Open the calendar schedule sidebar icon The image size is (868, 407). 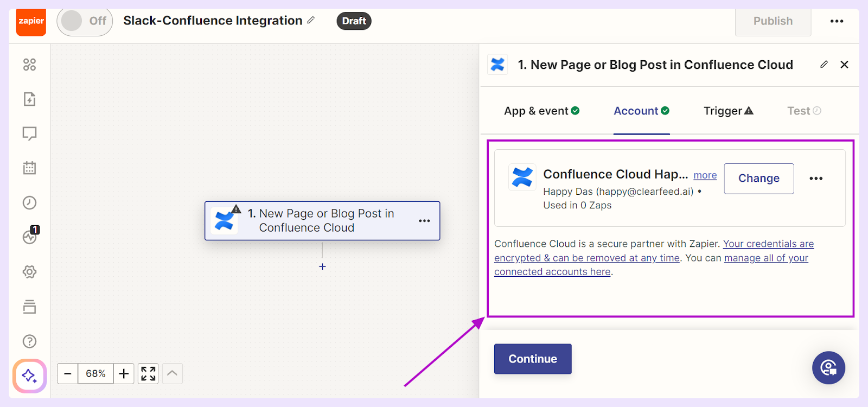tap(30, 168)
